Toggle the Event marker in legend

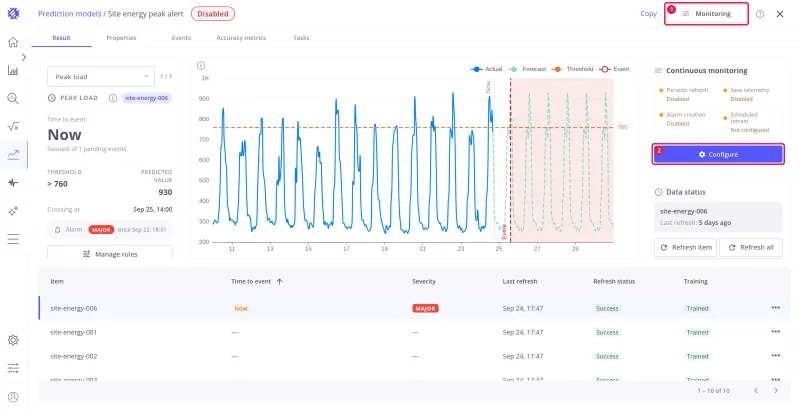click(614, 69)
